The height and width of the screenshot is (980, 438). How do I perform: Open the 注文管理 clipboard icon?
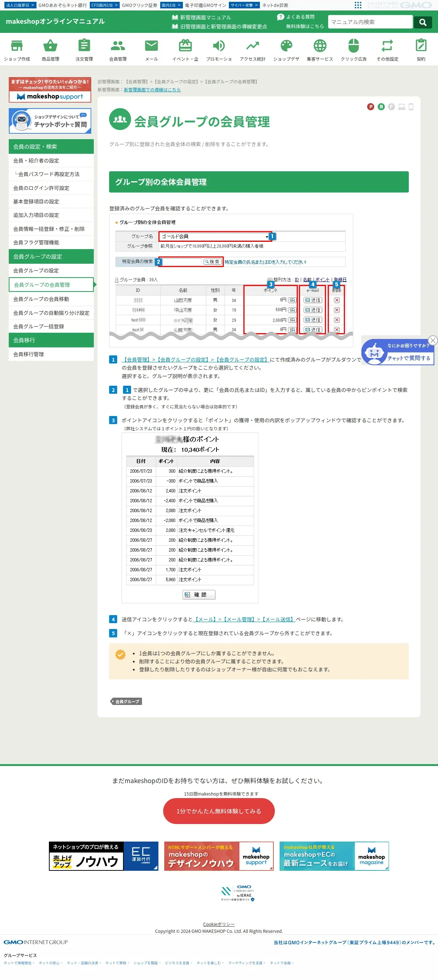(x=84, y=46)
